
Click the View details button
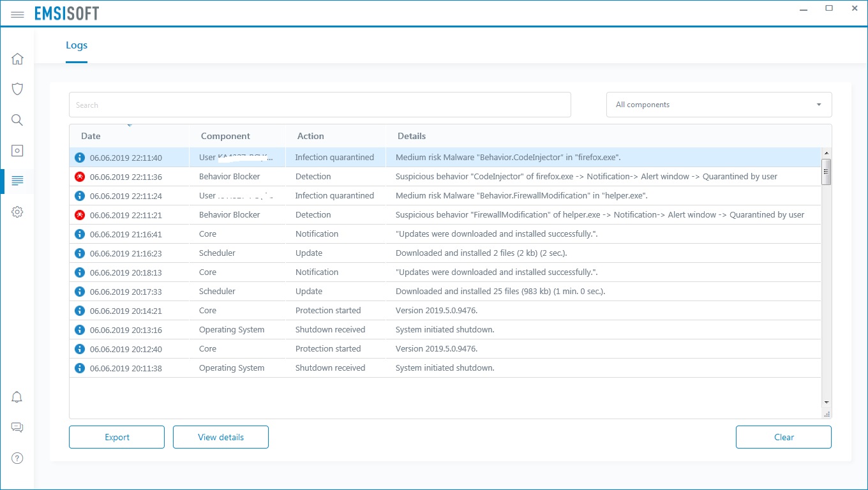(221, 437)
